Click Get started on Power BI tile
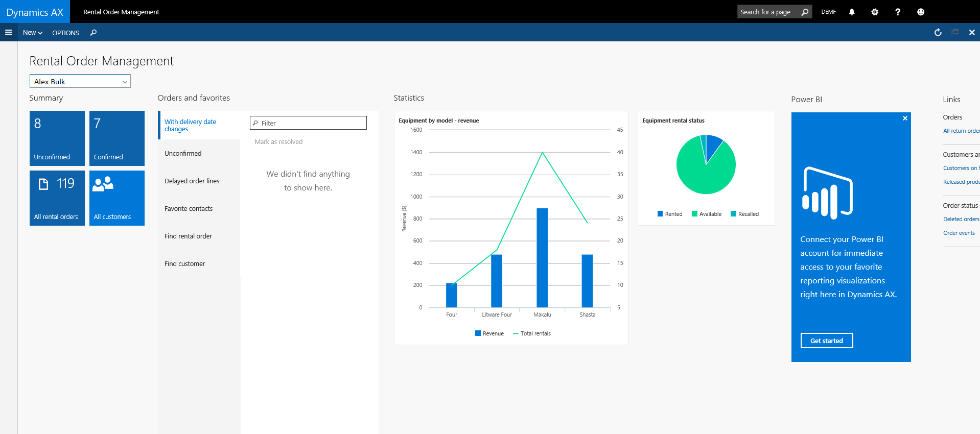 point(827,341)
